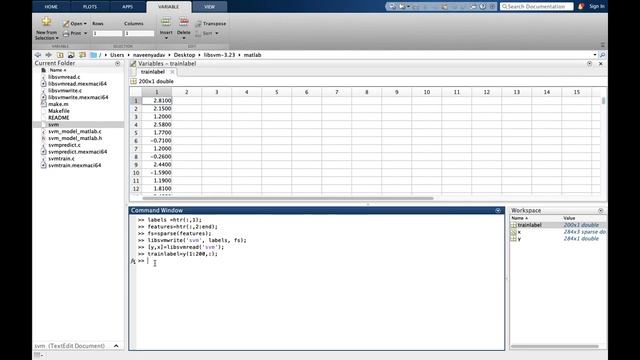Open the address bar history dropdown
This screenshot has height=360, width=640.
[x=595, y=55]
